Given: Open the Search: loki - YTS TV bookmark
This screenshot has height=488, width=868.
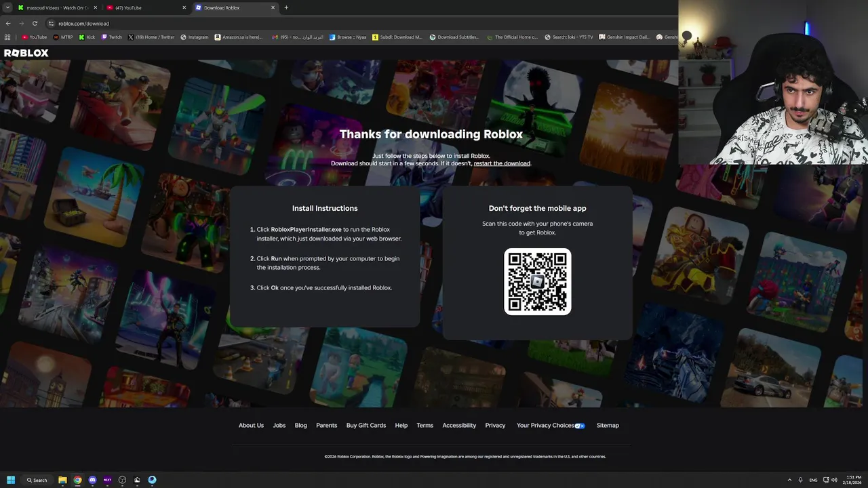Looking at the screenshot, I should coord(568,37).
